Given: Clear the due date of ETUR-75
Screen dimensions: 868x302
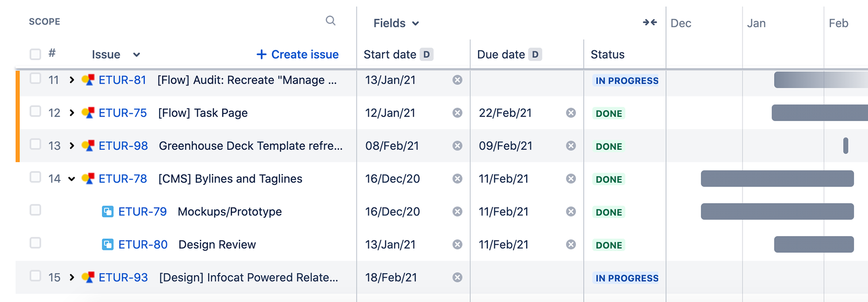Looking at the screenshot, I should coord(571,113).
